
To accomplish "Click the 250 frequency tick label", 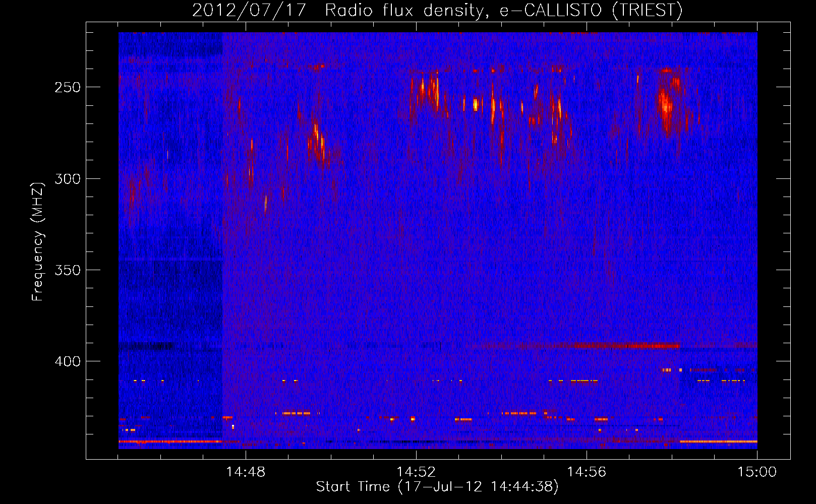I will (x=68, y=87).
